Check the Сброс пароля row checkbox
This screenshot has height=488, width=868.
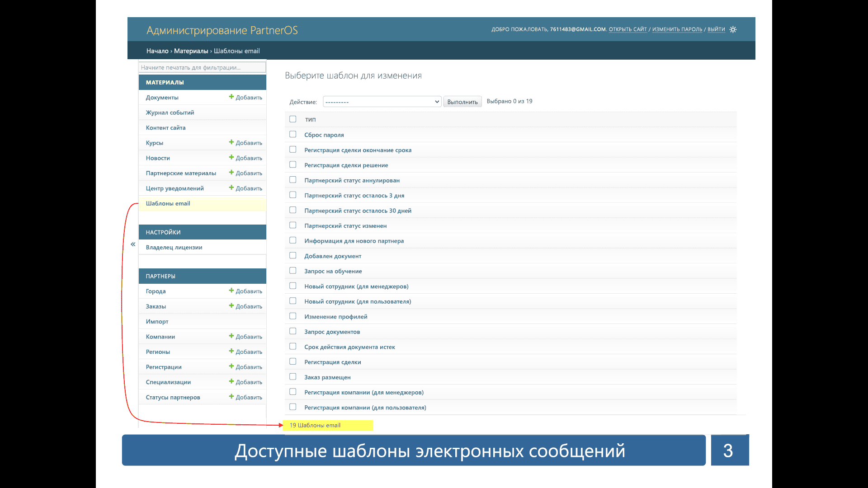point(293,135)
